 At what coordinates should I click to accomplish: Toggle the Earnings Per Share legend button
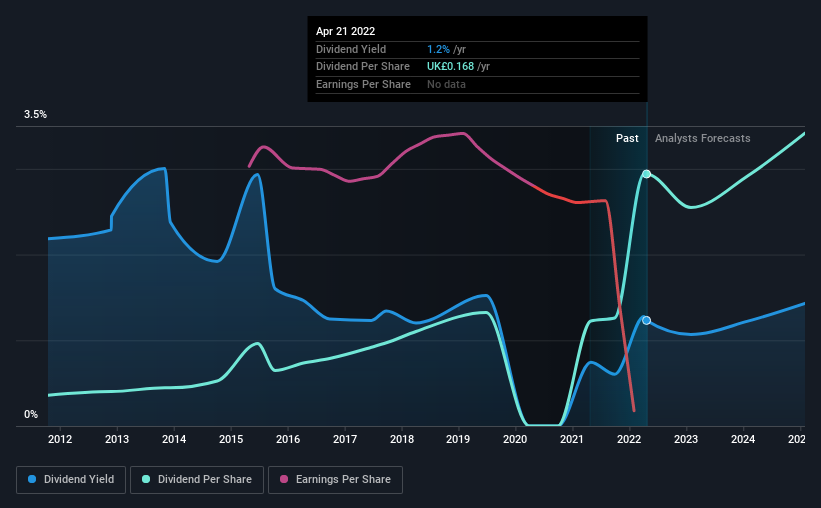pos(335,480)
